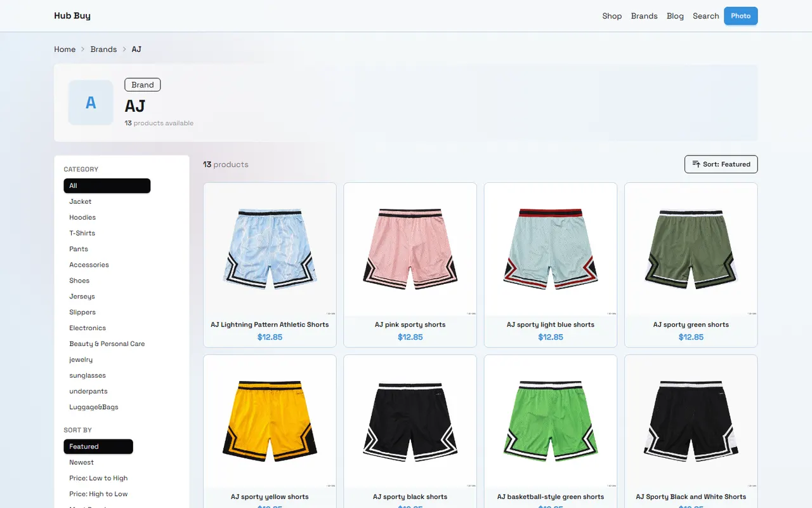Viewport: 812px width, 508px height.
Task: Select Beauty & Personal Care category
Action: click(x=107, y=344)
